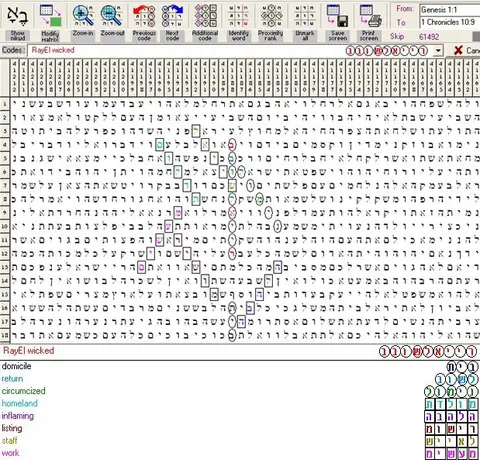The width and height of the screenshot is (480, 460).
Task: Click the Print screen printer icon
Action: (x=370, y=15)
